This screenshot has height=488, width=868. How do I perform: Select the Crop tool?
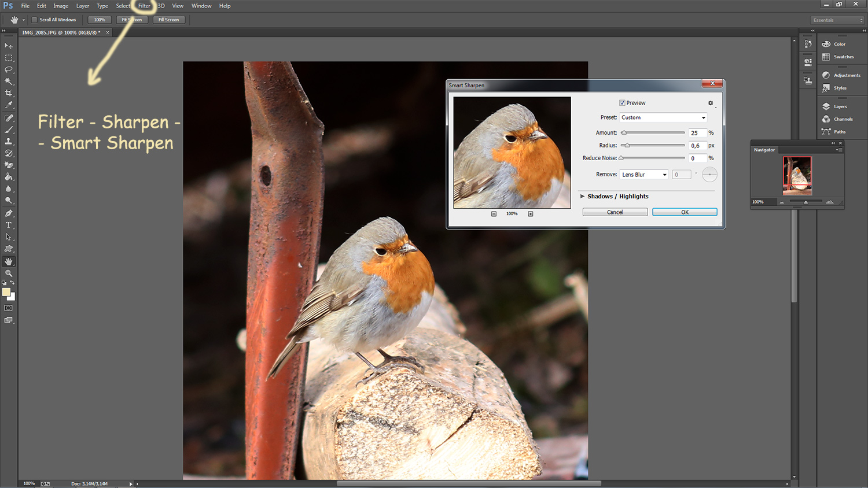9,93
